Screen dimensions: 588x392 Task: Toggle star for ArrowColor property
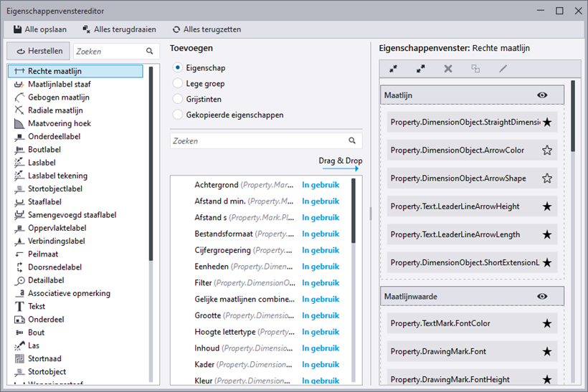pyautogui.click(x=547, y=150)
